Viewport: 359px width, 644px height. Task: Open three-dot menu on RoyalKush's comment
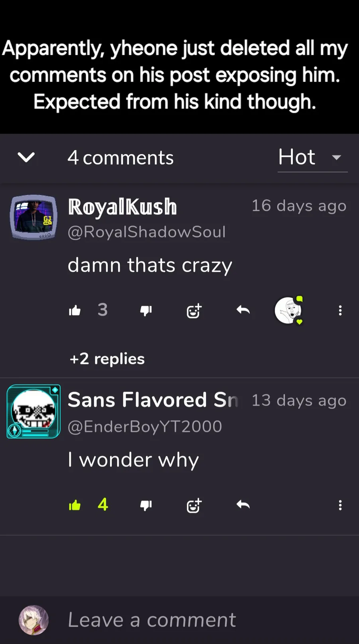(340, 311)
